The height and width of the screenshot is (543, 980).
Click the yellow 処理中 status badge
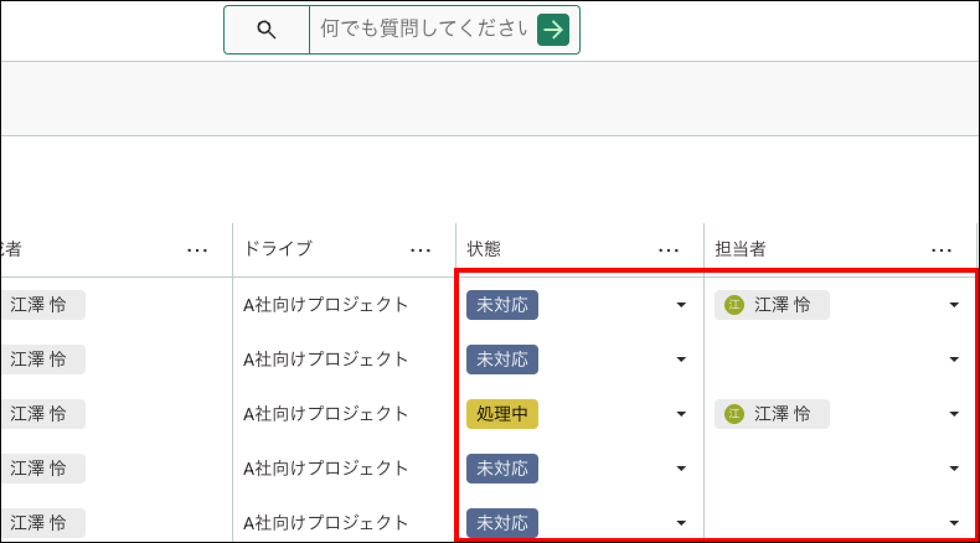[502, 414]
